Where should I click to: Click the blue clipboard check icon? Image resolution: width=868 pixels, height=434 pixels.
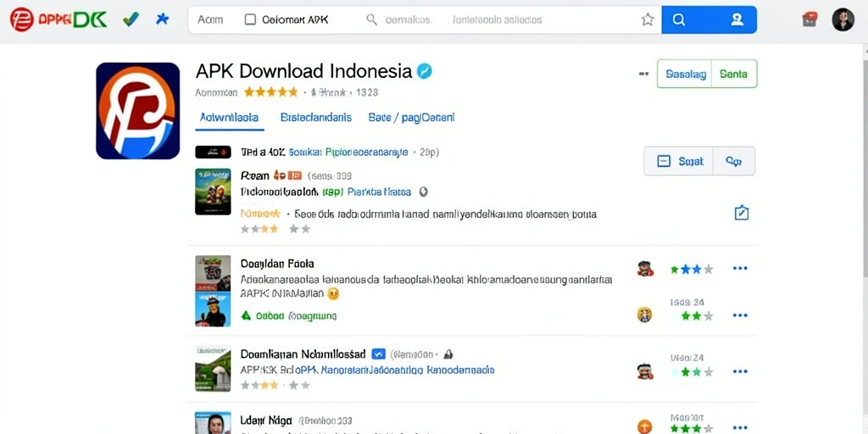(x=741, y=213)
